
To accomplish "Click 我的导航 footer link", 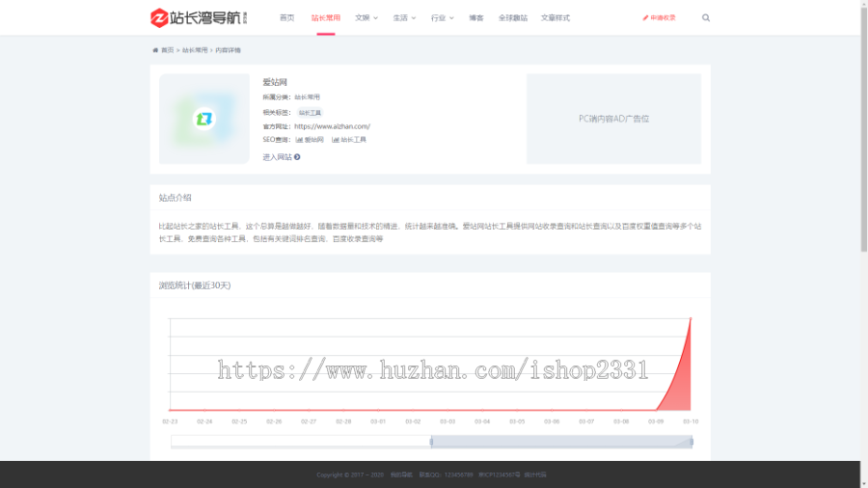I will pos(401,474).
